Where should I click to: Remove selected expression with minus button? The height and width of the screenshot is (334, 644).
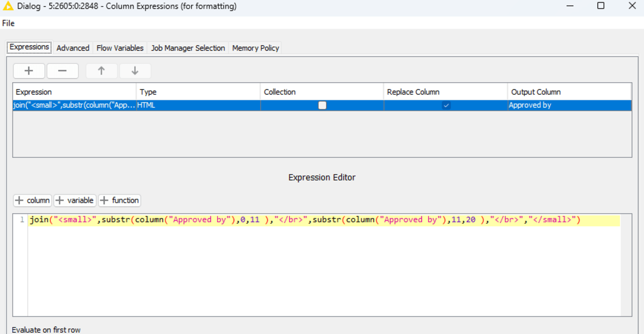click(62, 71)
